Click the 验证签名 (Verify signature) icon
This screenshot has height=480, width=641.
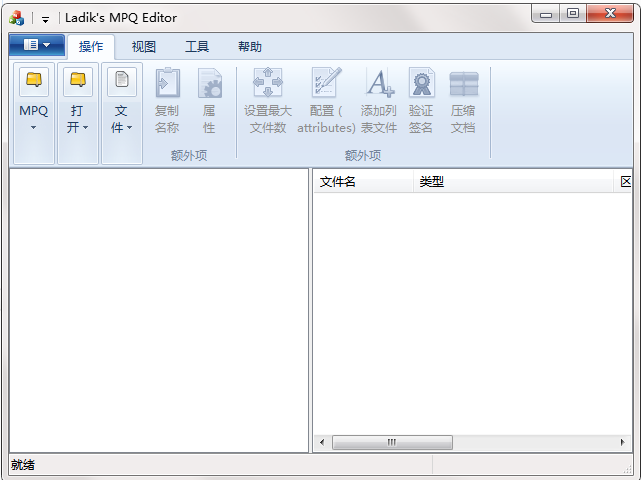click(421, 82)
